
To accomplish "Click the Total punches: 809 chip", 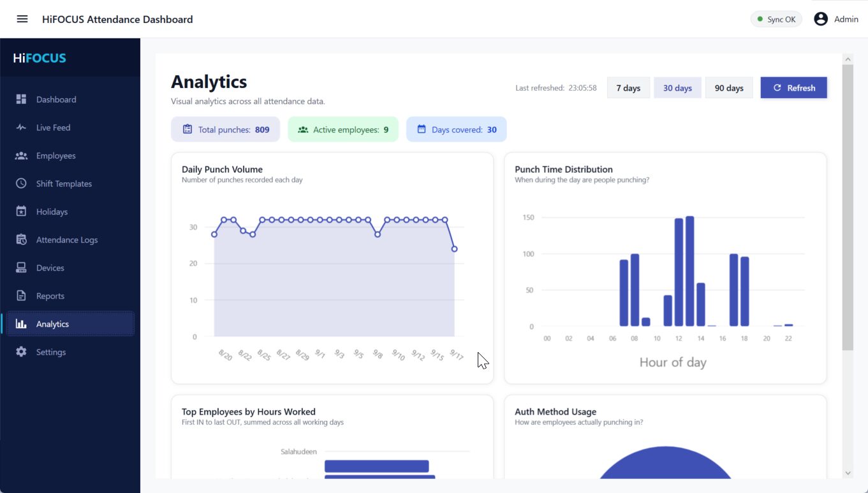I will [225, 129].
